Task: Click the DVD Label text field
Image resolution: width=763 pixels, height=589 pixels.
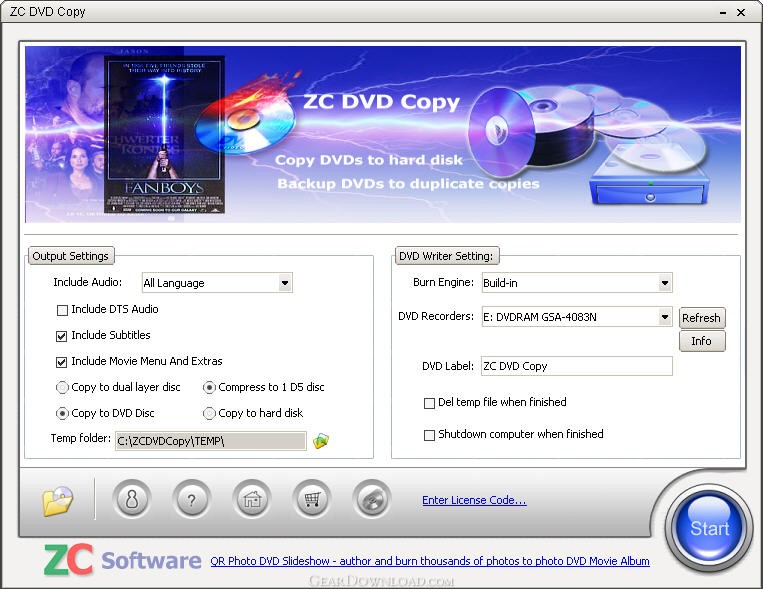Action: (x=577, y=366)
